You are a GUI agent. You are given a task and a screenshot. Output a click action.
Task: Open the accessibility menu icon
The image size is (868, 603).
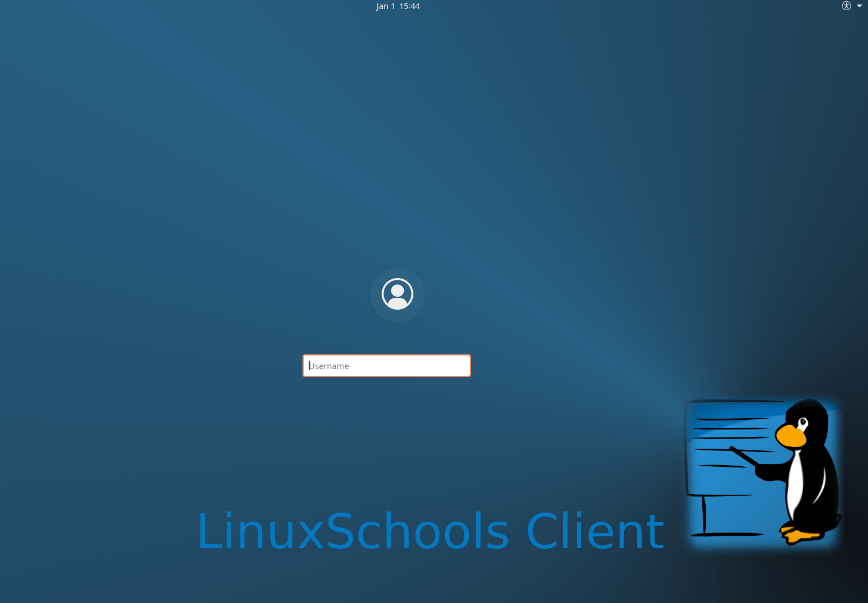click(x=846, y=6)
